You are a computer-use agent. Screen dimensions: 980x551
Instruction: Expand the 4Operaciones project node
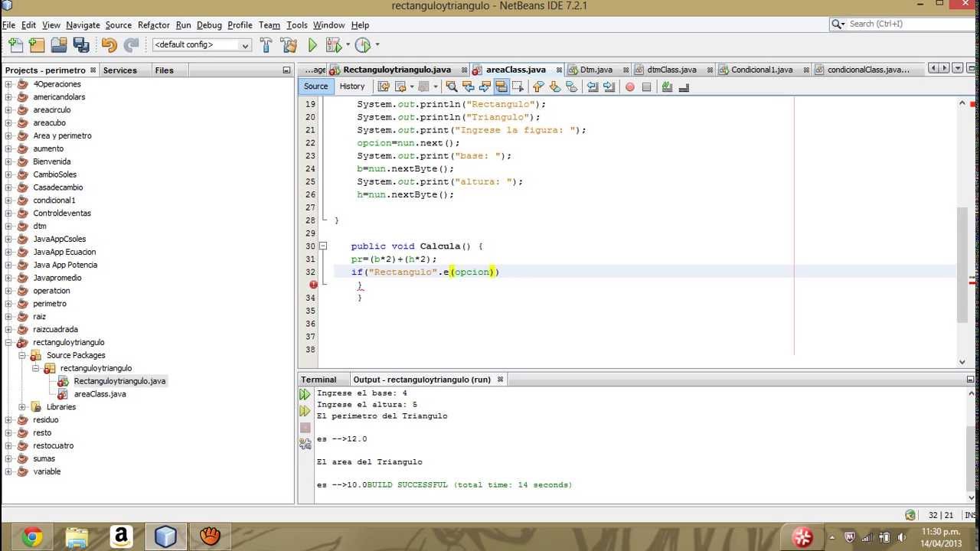point(8,84)
